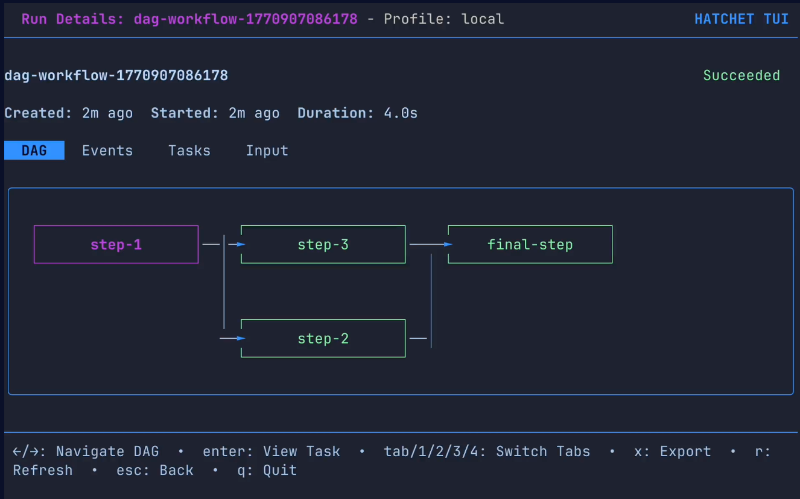Click the Duration 4.0s value
The image size is (800, 499).
pyautogui.click(x=400, y=114)
